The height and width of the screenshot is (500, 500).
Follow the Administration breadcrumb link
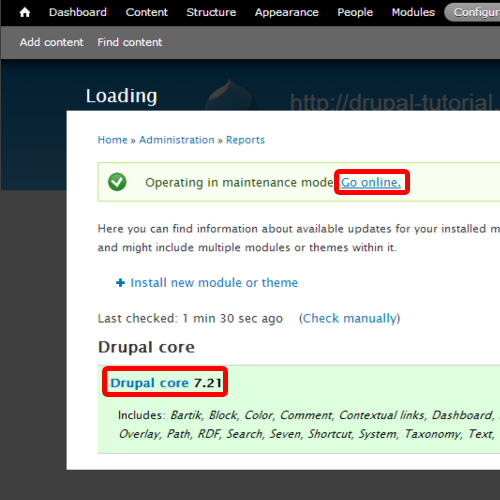click(177, 140)
